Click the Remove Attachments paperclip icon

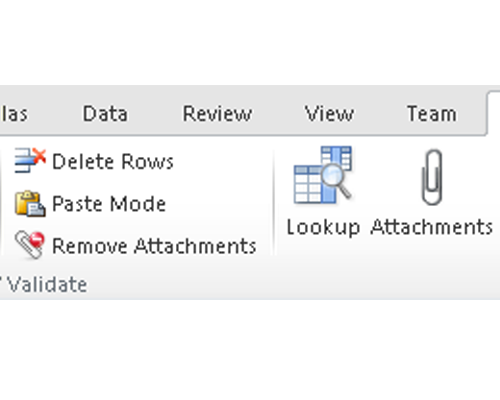click(29, 245)
